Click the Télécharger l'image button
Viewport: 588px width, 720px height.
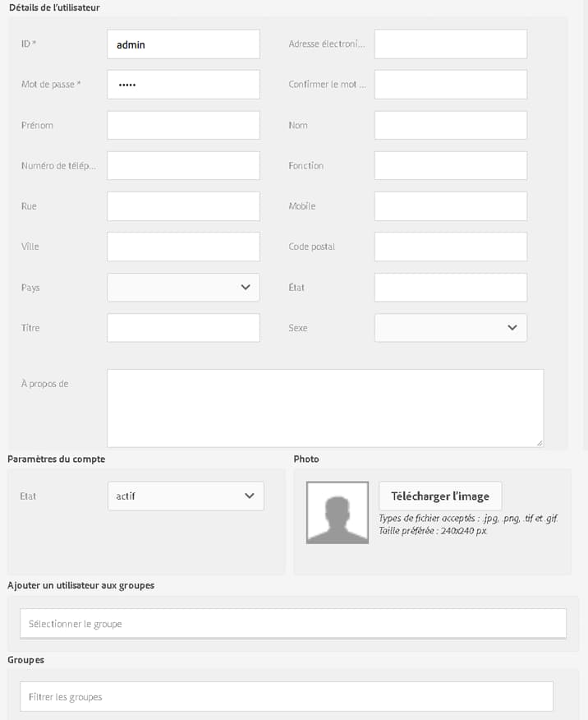tap(440, 496)
